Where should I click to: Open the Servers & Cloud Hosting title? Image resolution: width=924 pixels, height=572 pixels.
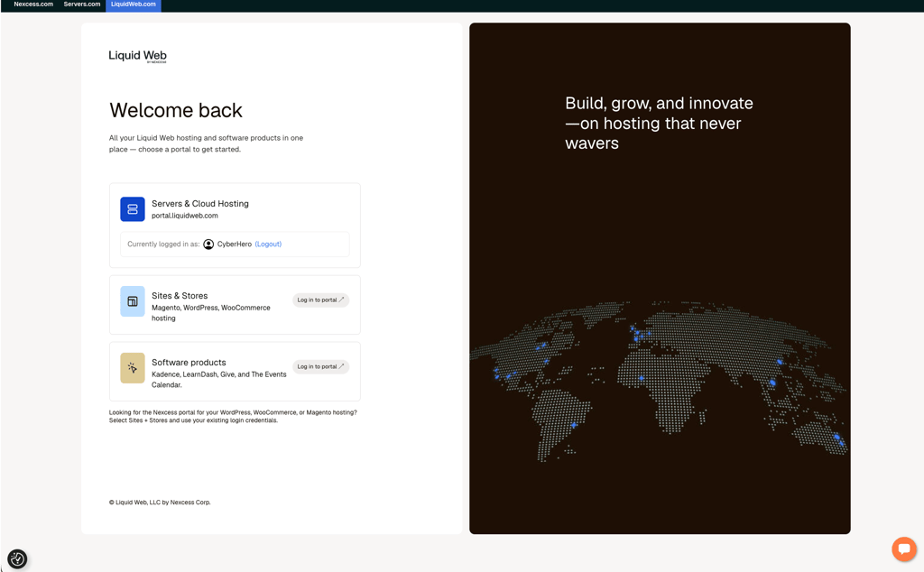click(x=200, y=203)
